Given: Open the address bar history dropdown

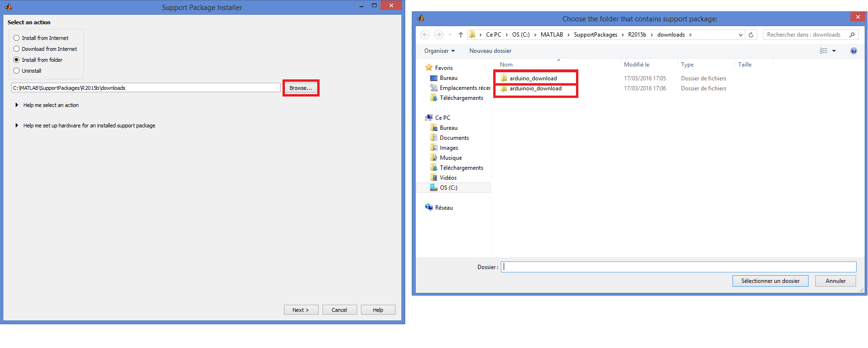Looking at the screenshot, I should [740, 35].
